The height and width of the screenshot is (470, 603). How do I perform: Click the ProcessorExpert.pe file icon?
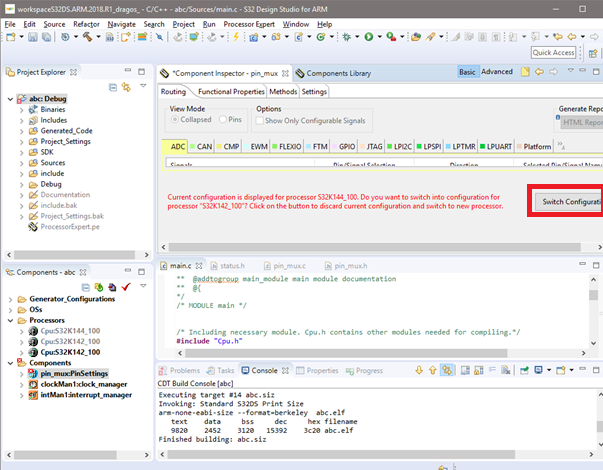(x=33, y=227)
